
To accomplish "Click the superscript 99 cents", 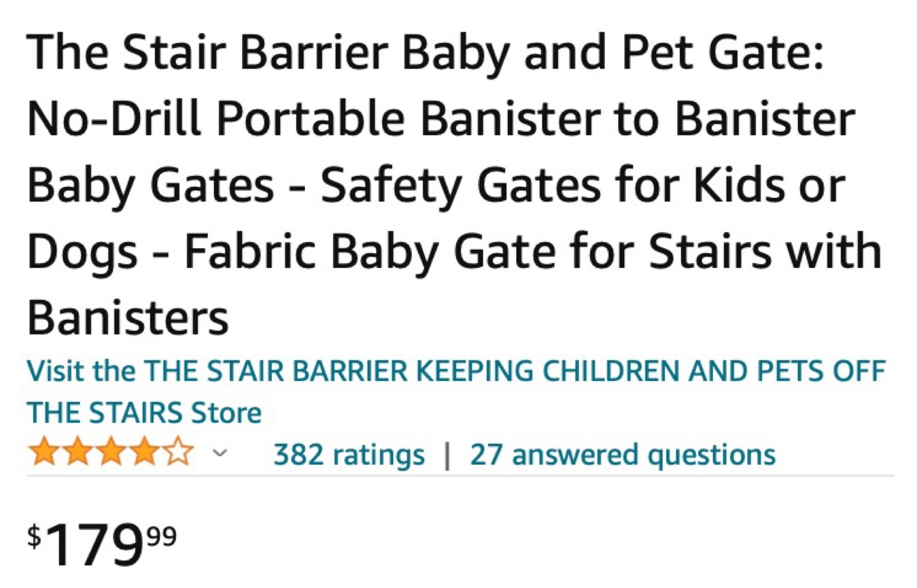I will coord(162,537).
